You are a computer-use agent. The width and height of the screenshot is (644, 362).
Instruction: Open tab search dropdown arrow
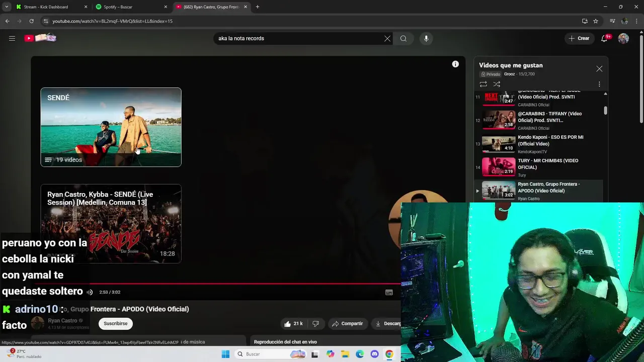tap(7, 7)
